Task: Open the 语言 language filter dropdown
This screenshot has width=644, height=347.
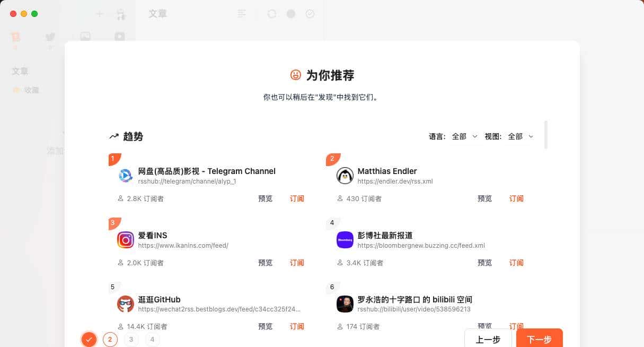Action: click(464, 136)
